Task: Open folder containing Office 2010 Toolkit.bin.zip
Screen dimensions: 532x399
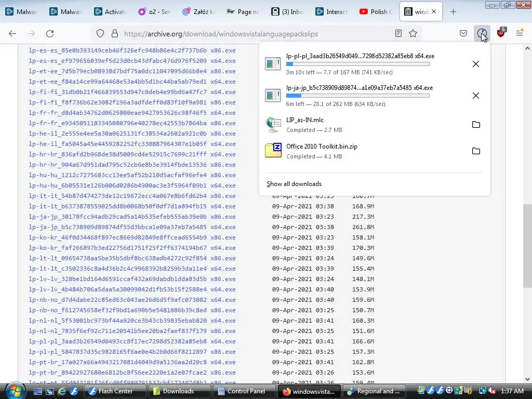Action: click(x=476, y=151)
